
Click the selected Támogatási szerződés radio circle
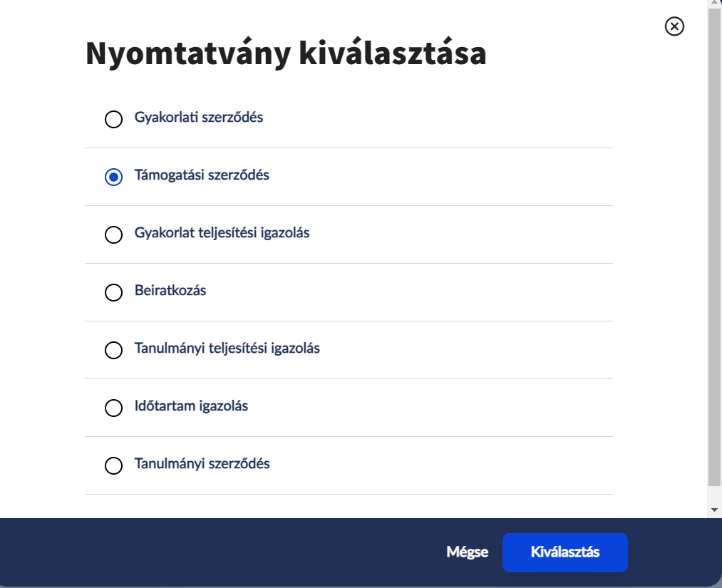tap(113, 177)
